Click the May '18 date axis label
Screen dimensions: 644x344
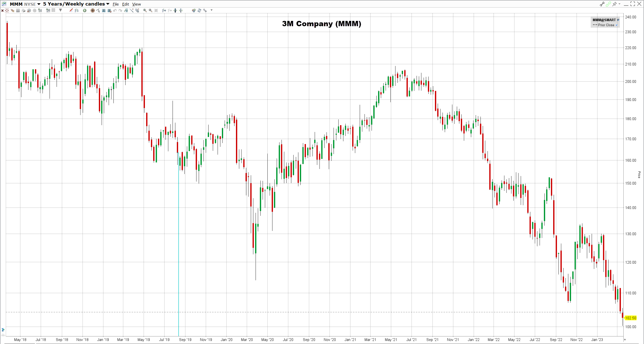20,340
